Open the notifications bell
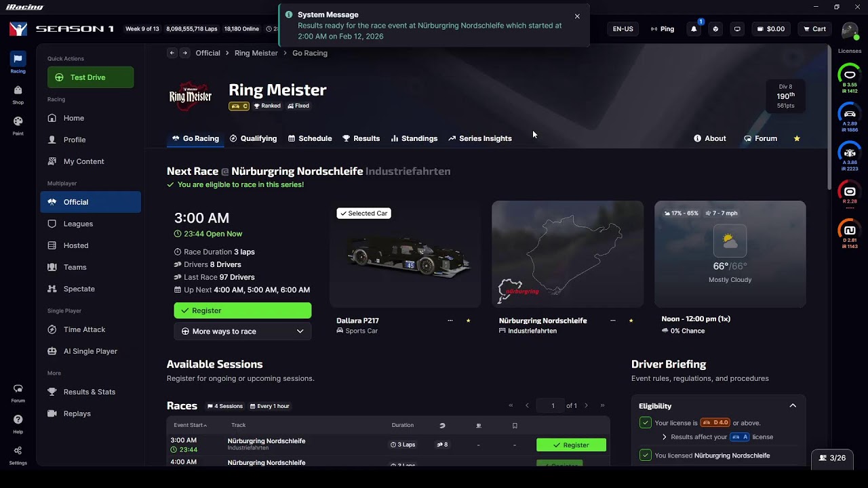Viewport: 868px width, 488px height. point(694,29)
